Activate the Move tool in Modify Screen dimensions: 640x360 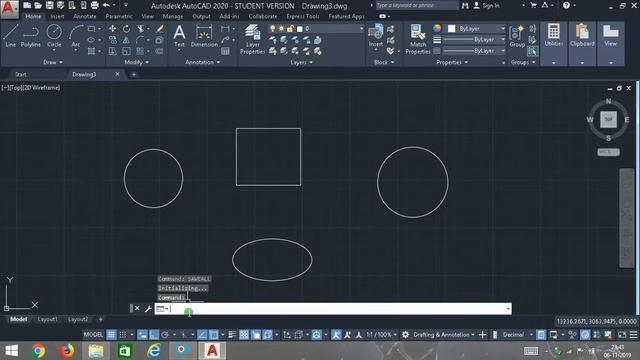(x=113, y=29)
